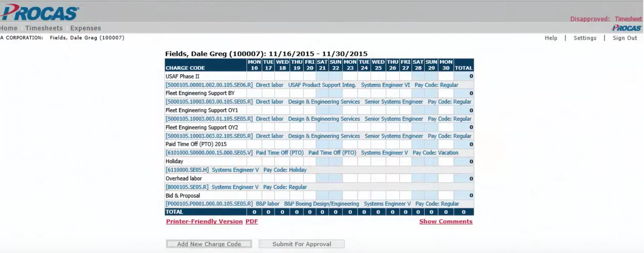This screenshot has width=644, height=253.
Task: Click the USAF Phase II row label
Action: click(x=183, y=76)
